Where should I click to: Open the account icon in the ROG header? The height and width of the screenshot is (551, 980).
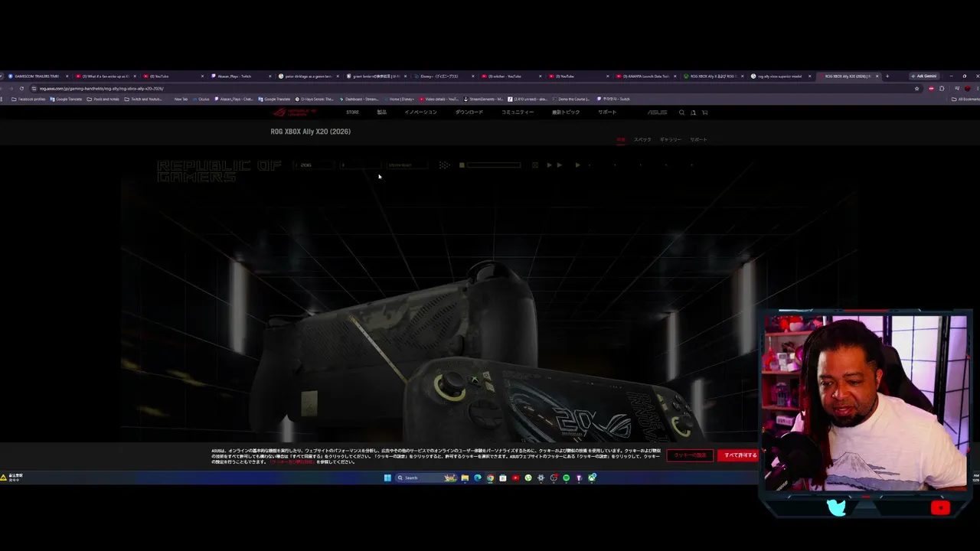pos(693,112)
